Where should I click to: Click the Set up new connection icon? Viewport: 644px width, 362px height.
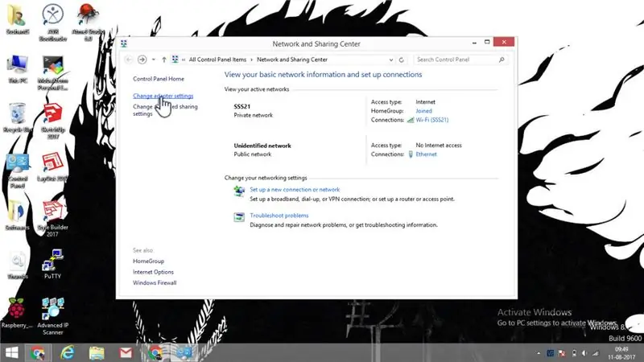pyautogui.click(x=239, y=191)
